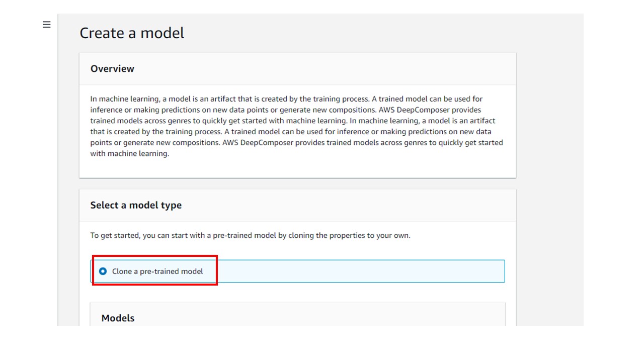This screenshot has width=644, height=362.
Task: Click the 'To get started' instruction sentence
Action: tap(251, 235)
